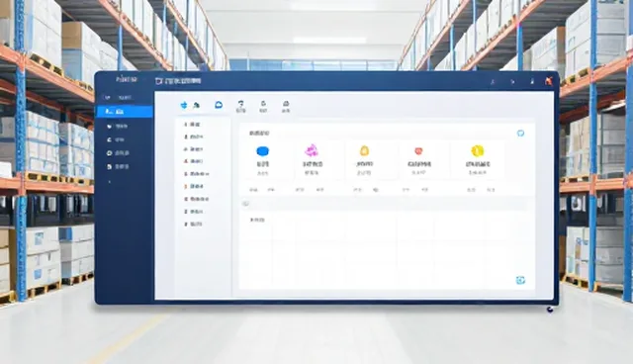
Task: Click the title-bar icon immediately left of the close button
Action: [x=532, y=81]
